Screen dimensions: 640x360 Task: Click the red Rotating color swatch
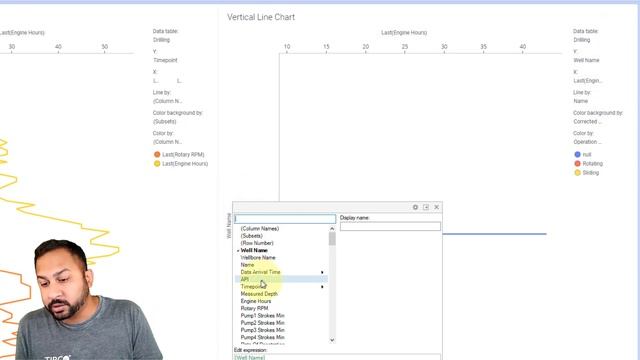click(577, 164)
